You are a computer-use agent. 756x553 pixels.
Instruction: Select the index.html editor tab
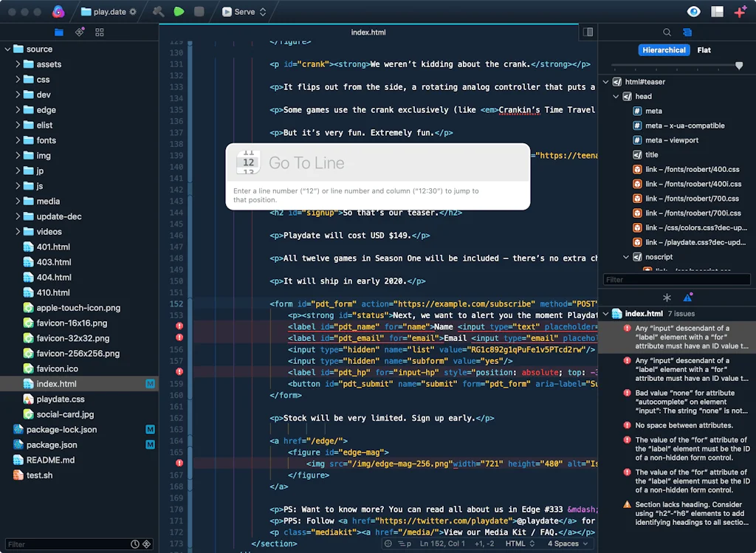pyautogui.click(x=367, y=32)
